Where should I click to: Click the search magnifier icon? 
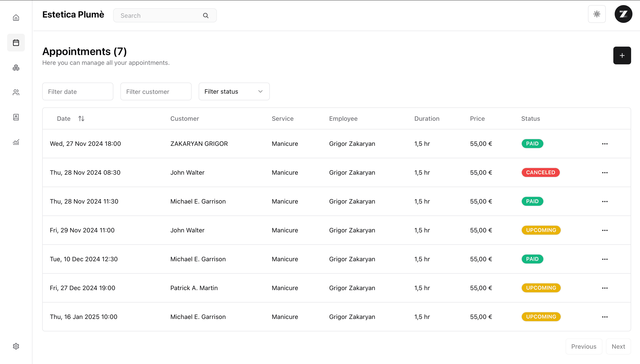click(x=206, y=16)
